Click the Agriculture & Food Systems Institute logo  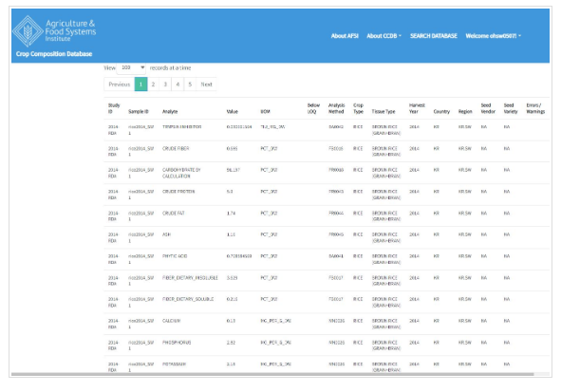54,31
